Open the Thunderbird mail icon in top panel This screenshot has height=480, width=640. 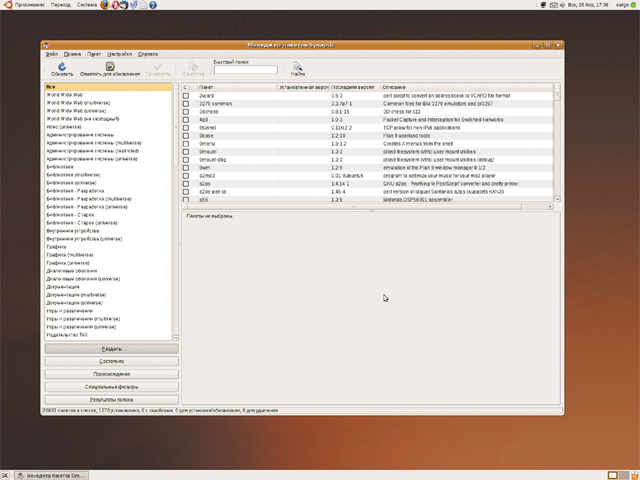point(124,5)
